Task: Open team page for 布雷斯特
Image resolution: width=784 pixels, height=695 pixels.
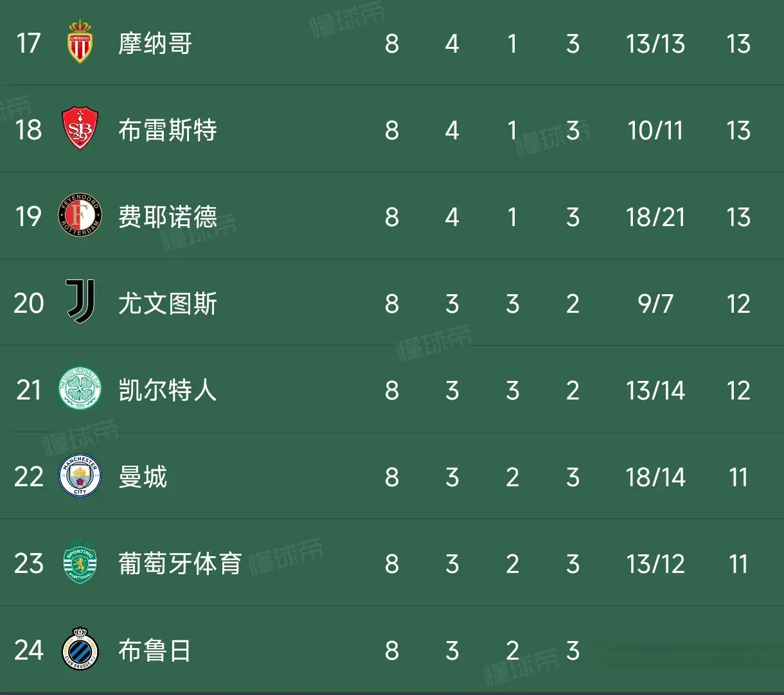Action: click(x=168, y=130)
